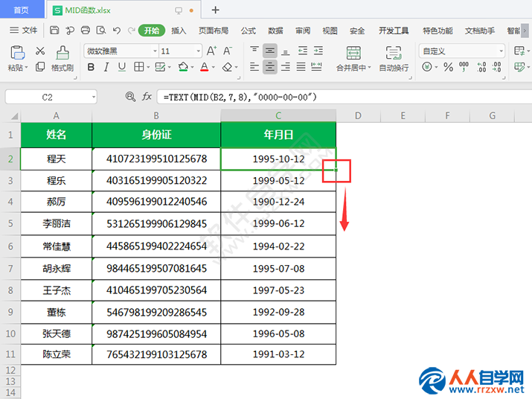This screenshot has width=532, height=399.
Task: Switch to 公式 ribbon tab
Action: click(248, 31)
